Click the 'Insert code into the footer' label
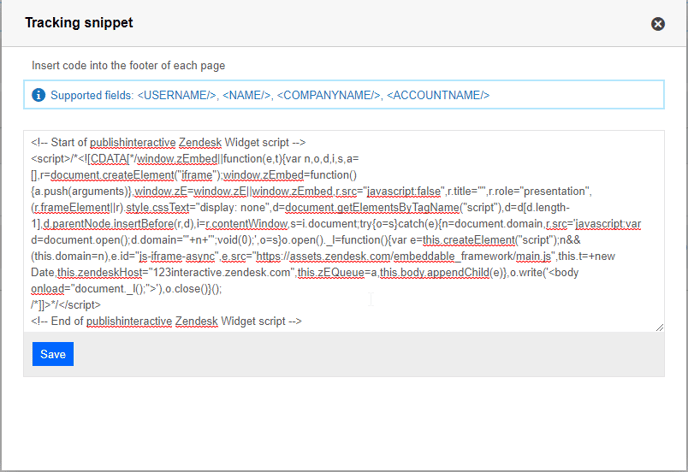Image resolution: width=688 pixels, height=472 pixels. coord(128,65)
